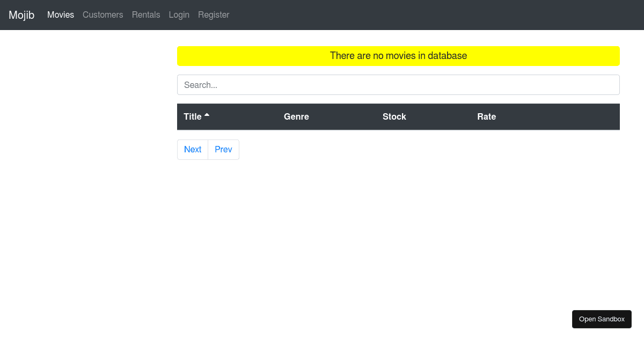Image resolution: width=644 pixels, height=338 pixels.
Task: Select the Movies navigation item
Action: click(61, 14)
